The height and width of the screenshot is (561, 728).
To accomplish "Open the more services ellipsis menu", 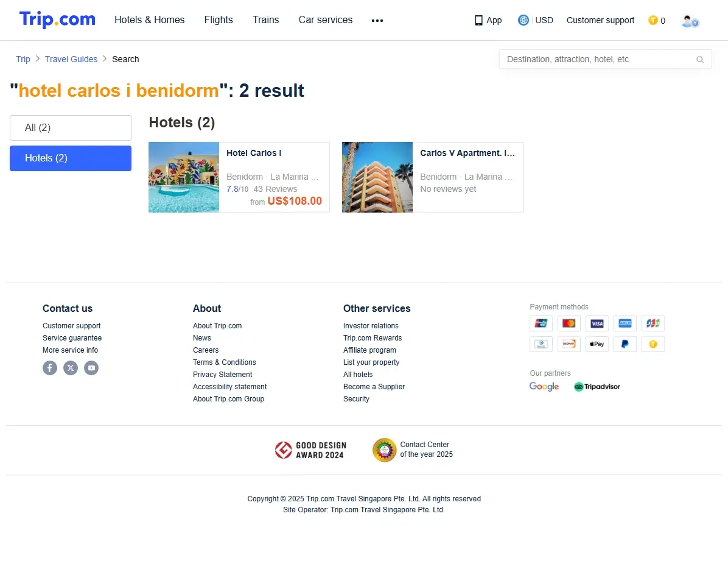I will [x=377, y=21].
